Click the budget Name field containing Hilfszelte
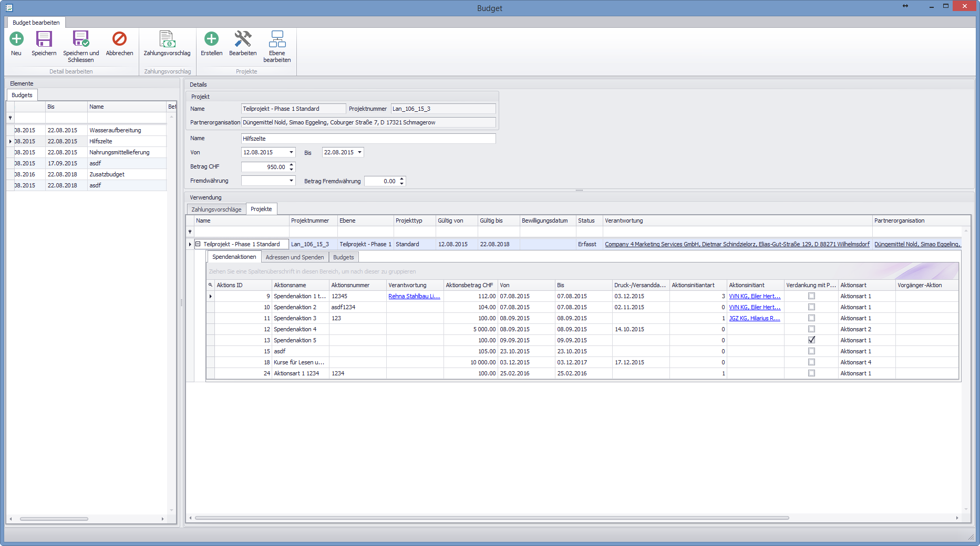 click(368, 139)
